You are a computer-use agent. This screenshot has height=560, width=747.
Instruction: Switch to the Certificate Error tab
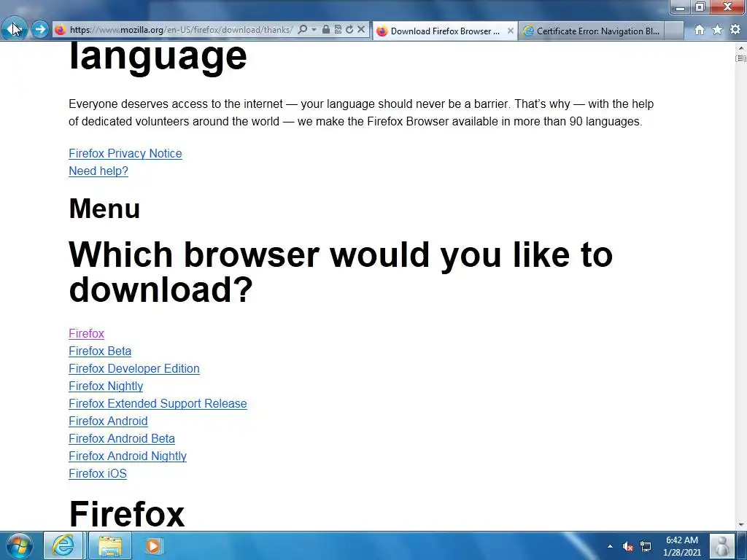pyautogui.click(x=591, y=31)
